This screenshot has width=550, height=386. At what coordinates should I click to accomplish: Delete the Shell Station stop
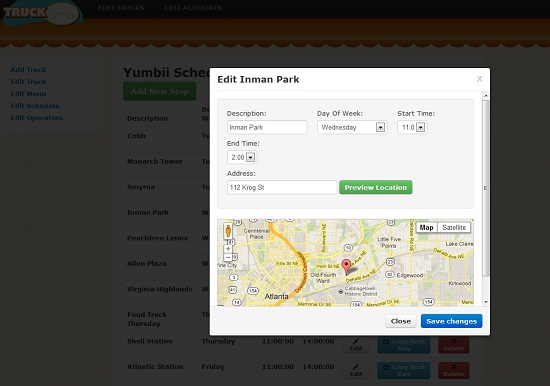pyautogui.click(x=454, y=345)
